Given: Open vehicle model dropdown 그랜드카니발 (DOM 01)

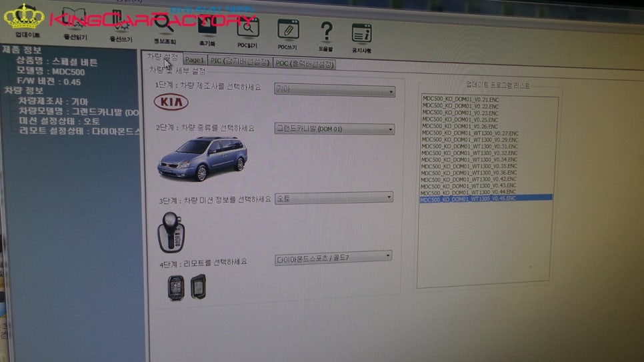Looking at the screenshot, I should (x=334, y=129).
